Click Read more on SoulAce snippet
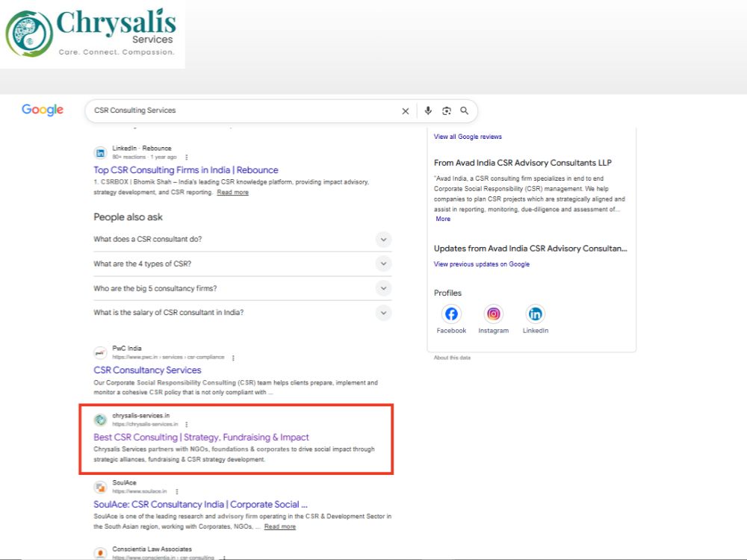 [x=280, y=526]
